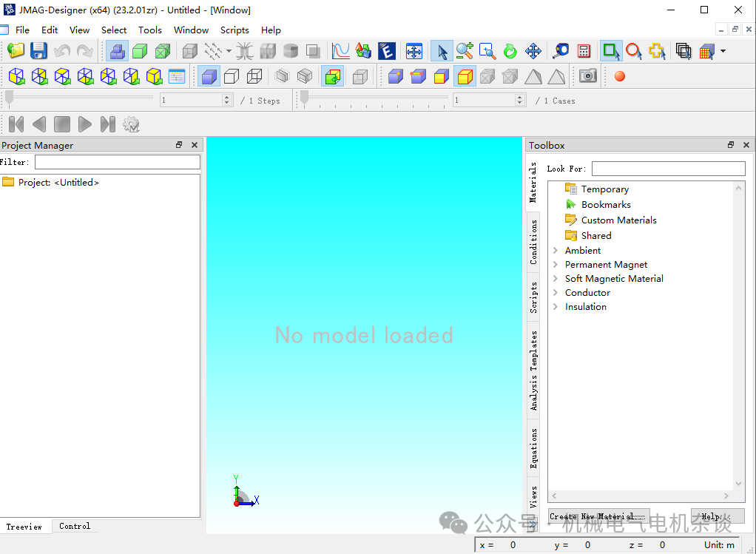The height and width of the screenshot is (554, 756).
Task: Expand the Ambient materials category
Action: point(556,250)
